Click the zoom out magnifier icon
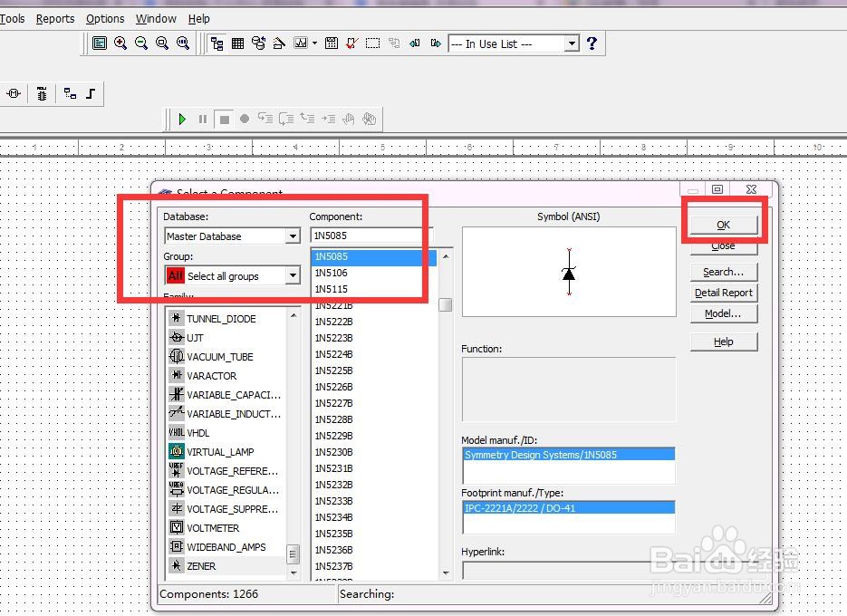The image size is (847, 616). [x=141, y=43]
